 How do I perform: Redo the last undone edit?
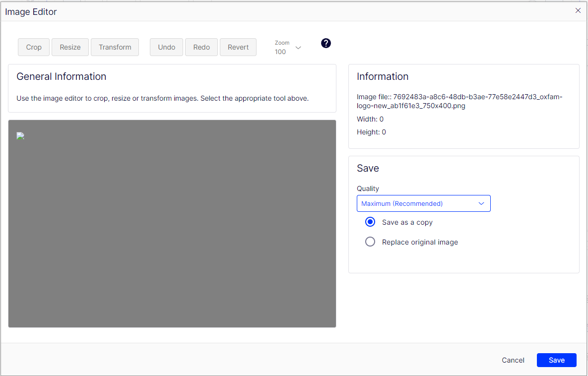[201, 47]
